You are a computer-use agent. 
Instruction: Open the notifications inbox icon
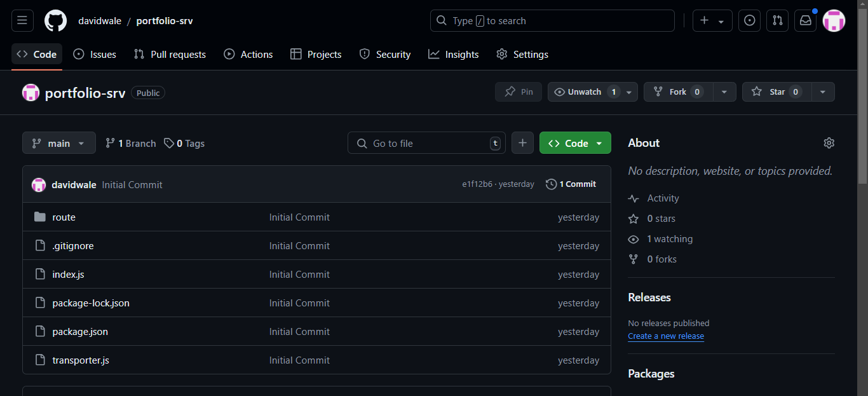805,21
